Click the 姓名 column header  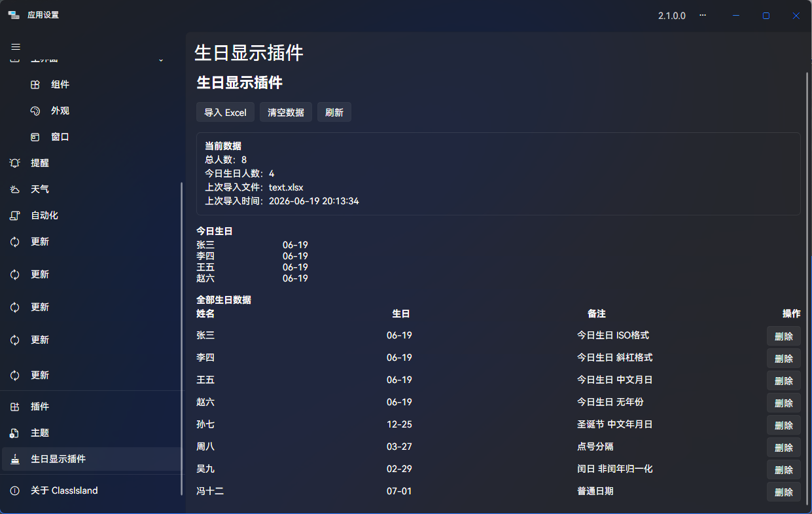(205, 314)
